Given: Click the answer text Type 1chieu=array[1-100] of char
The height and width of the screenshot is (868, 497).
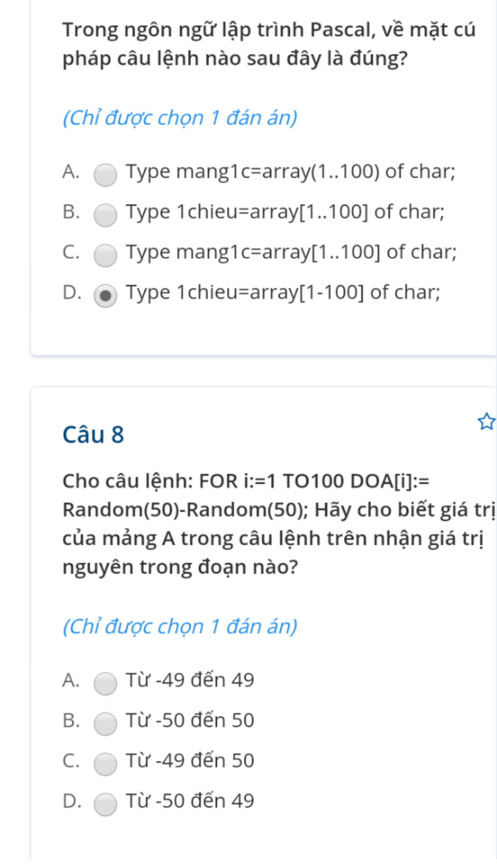Looking at the screenshot, I should coord(283,293).
